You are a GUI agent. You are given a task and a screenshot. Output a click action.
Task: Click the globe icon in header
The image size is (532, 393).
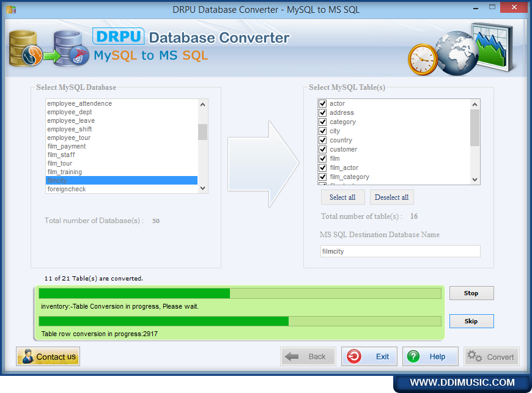457,53
